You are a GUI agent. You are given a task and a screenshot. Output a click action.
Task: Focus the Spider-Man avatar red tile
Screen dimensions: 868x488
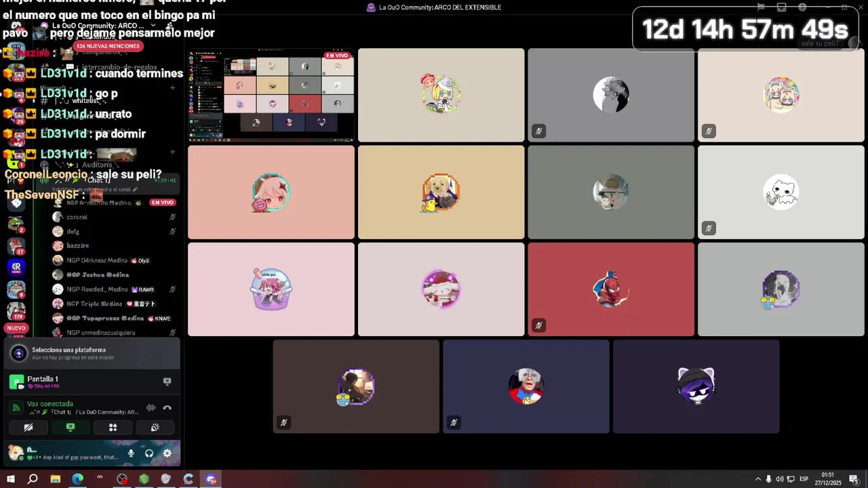611,289
